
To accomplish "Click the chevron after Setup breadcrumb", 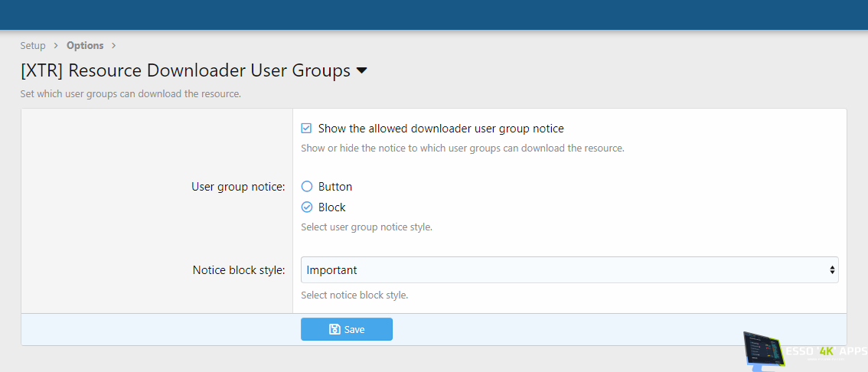I will click(56, 46).
